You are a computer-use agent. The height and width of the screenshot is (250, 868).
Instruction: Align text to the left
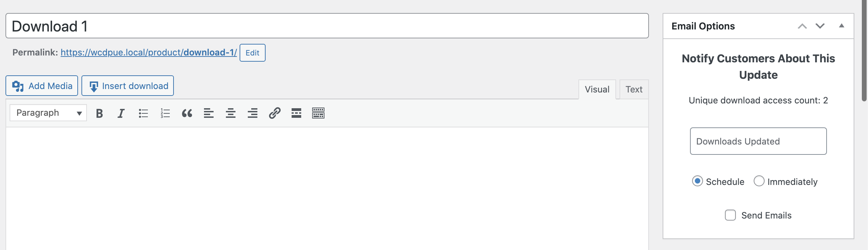click(x=209, y=113)
